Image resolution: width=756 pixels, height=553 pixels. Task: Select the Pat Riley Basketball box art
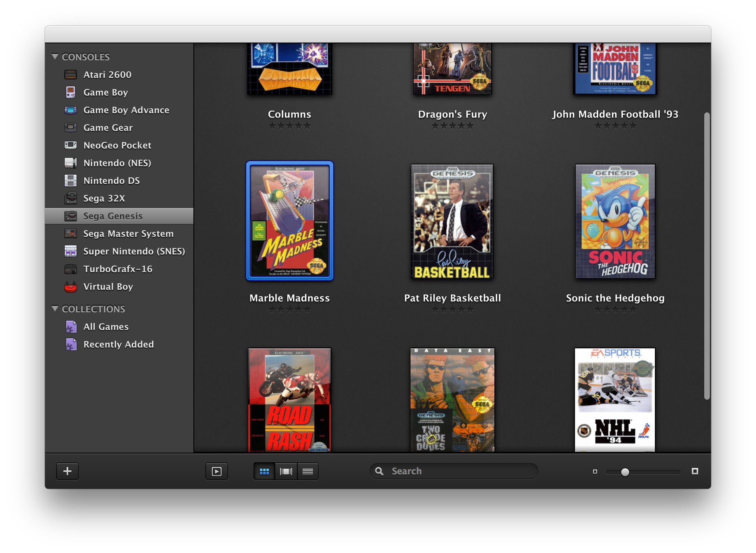coord(452,221)
